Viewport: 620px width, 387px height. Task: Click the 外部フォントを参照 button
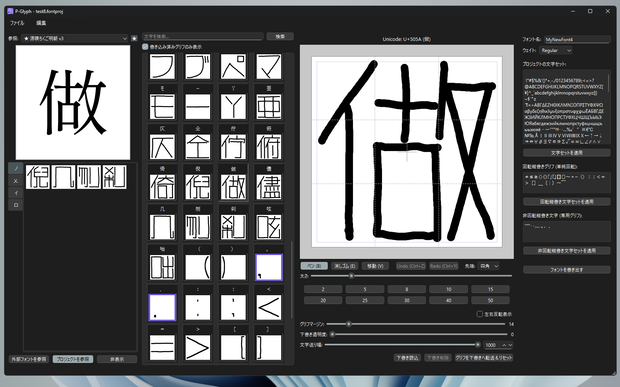pos(29,359)
